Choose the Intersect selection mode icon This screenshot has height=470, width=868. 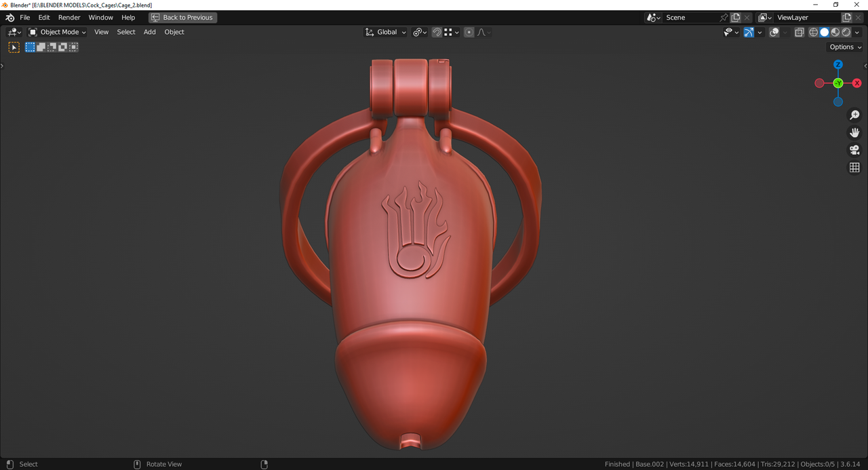[73, 47]
